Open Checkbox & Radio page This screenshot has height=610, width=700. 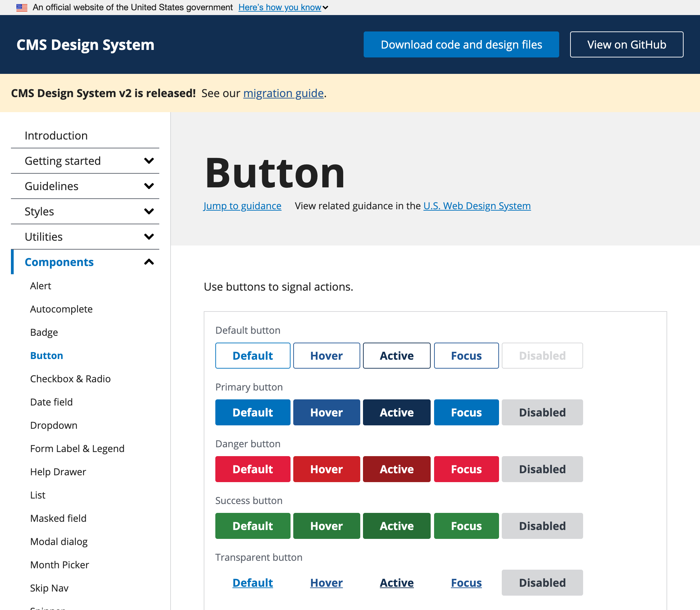70,379
